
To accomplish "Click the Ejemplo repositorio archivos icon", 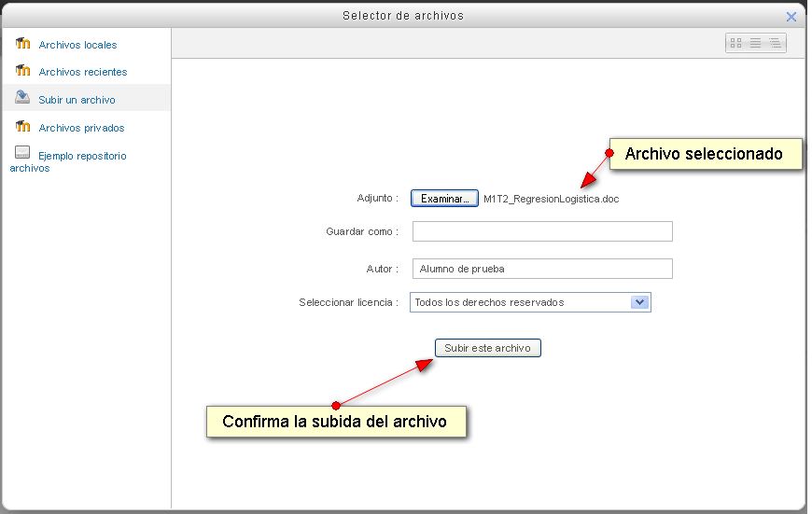I will click(x=22, y=155).
